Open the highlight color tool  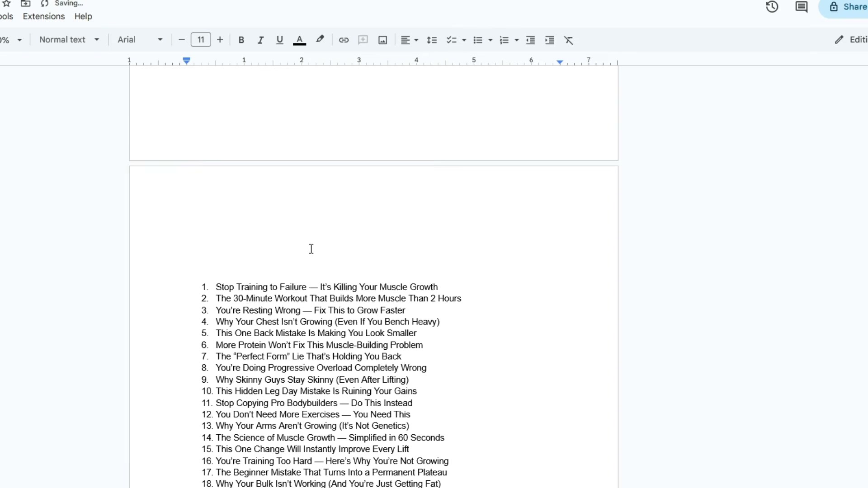pos(320,40)
